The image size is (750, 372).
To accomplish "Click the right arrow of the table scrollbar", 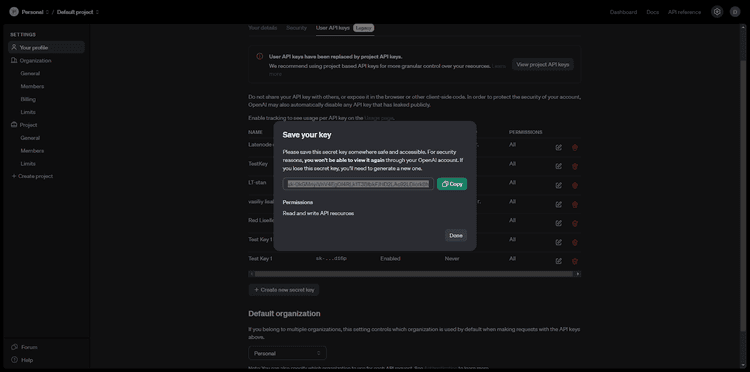I will [x=578, y=274].
